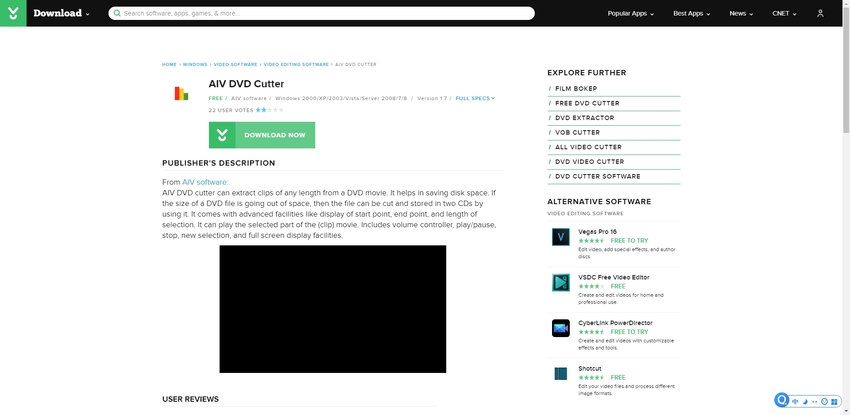Open the Download site dropdown
Viewport: 850px width, 415px height.
coord(61,13)
